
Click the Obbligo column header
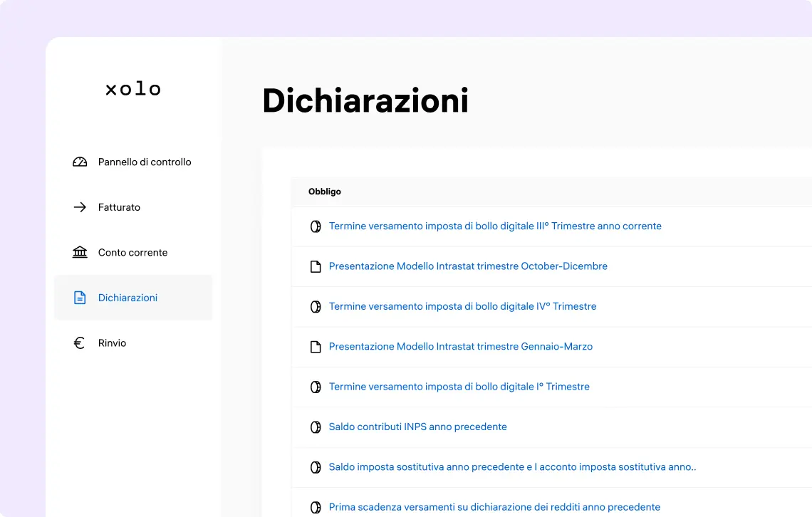coord(325,191)
